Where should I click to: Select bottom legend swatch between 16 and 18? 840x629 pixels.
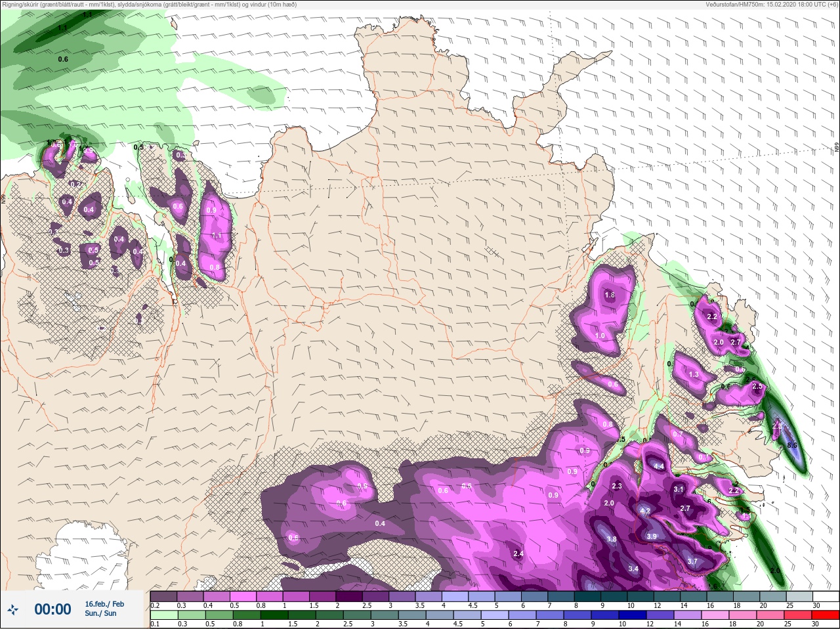pos(715,615)
